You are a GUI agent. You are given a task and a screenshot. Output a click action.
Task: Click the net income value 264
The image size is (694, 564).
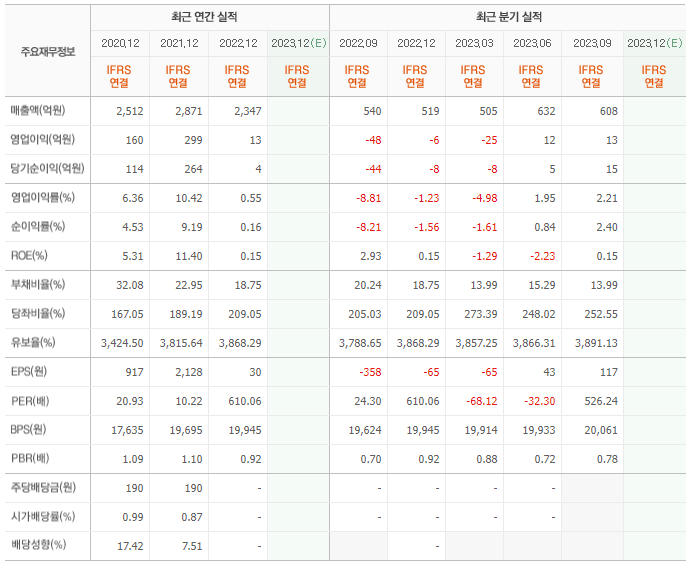(193, 169)
